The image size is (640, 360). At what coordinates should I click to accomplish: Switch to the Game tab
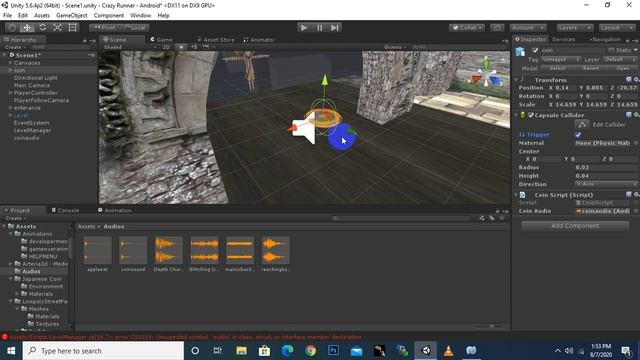point(162,40)
